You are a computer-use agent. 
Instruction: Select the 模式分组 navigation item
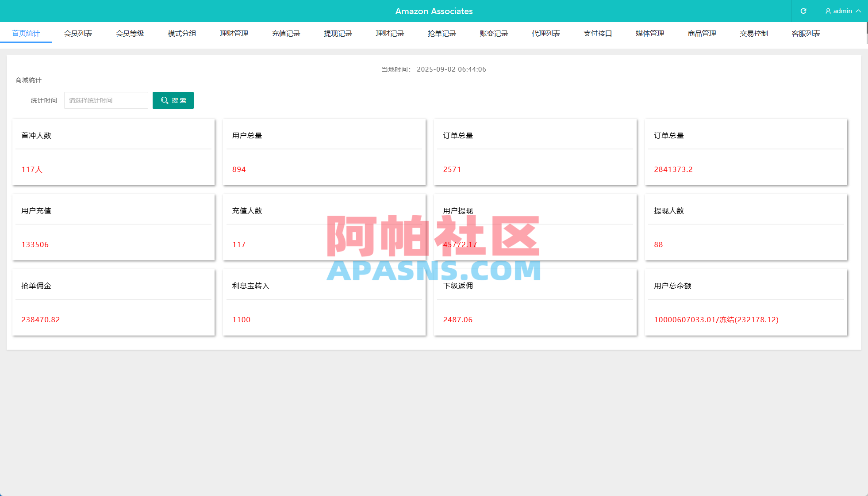coord(181,33)
